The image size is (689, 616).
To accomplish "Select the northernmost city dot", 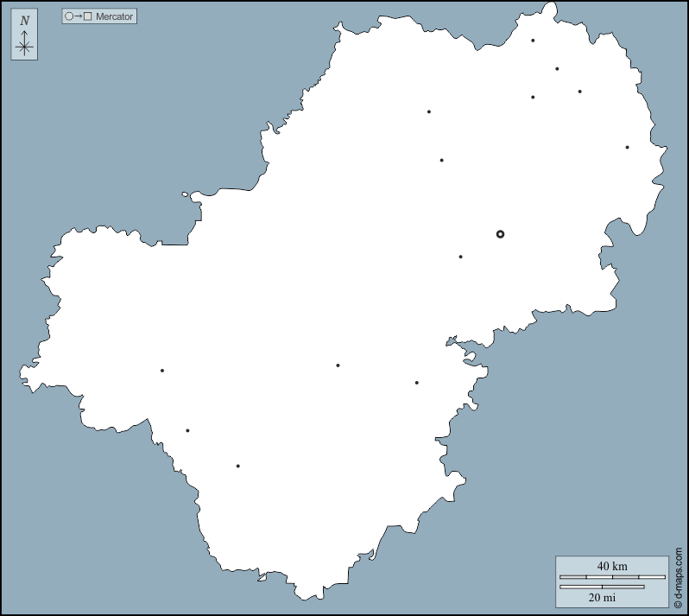I will pos(533,41).
